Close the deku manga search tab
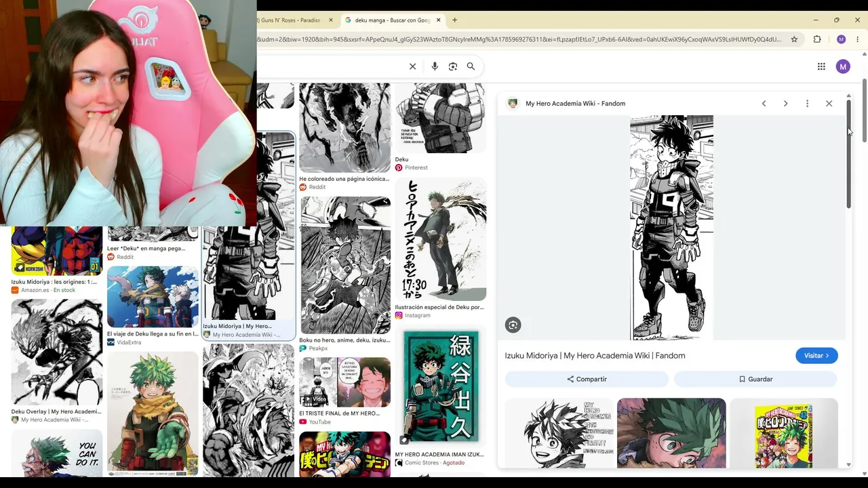This screenshot has width=868, height=488. (x=438, y=20)
